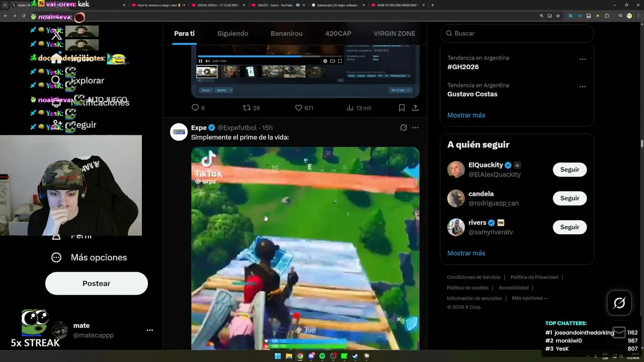
Task: Follow rivers with the Seguir button
Action: click(x=570, y=227)
